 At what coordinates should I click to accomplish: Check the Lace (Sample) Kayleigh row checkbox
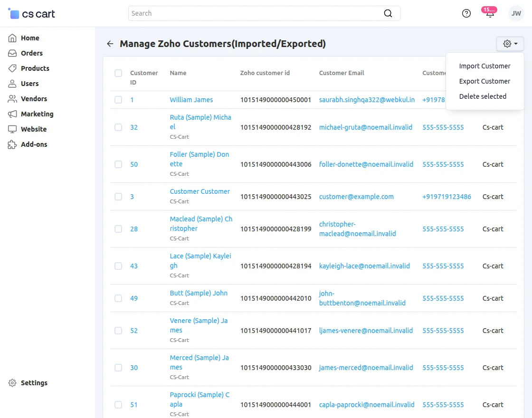click(x=118, y=266)
